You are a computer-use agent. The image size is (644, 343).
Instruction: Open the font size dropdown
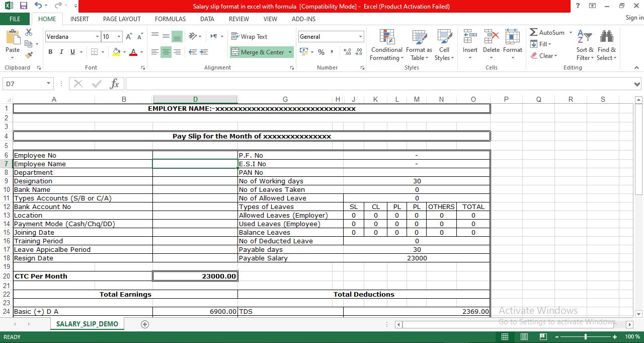[x=118, y=36]
